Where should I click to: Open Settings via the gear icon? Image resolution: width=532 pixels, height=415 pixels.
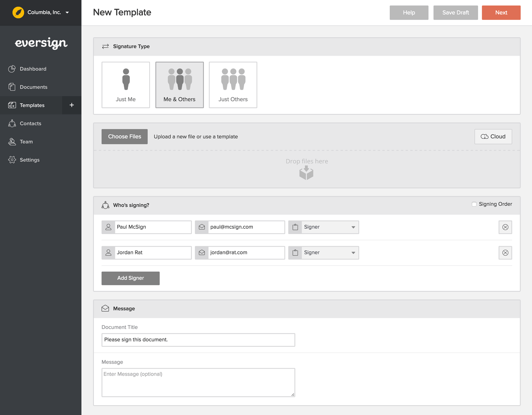point(29,160)
